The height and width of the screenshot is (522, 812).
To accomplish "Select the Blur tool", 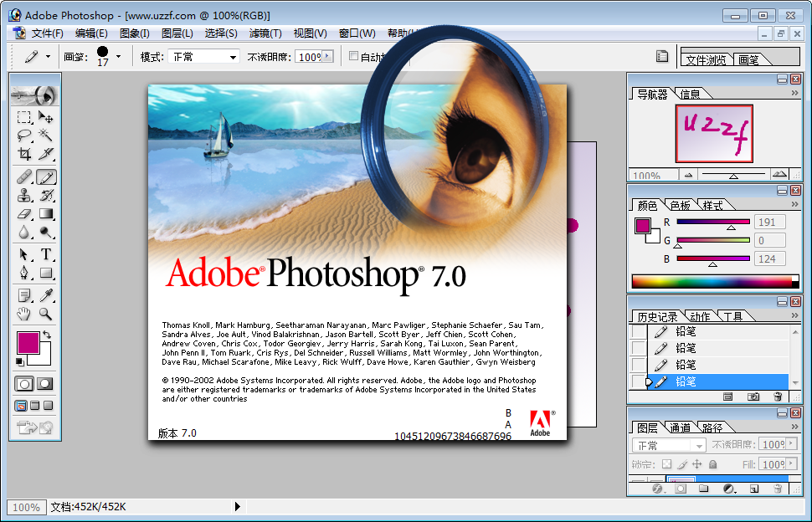I will coord(23,232).
